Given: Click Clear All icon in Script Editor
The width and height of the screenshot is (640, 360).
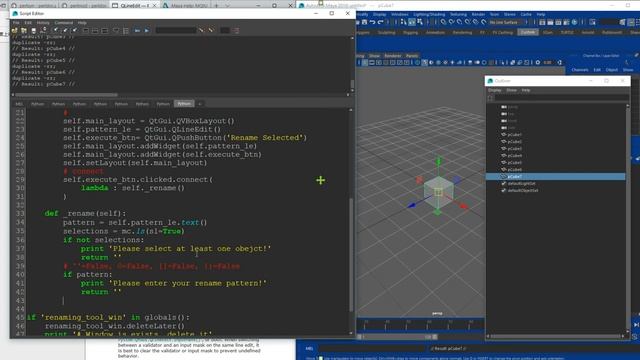Looking at the screenshot, I should point(75,30).
